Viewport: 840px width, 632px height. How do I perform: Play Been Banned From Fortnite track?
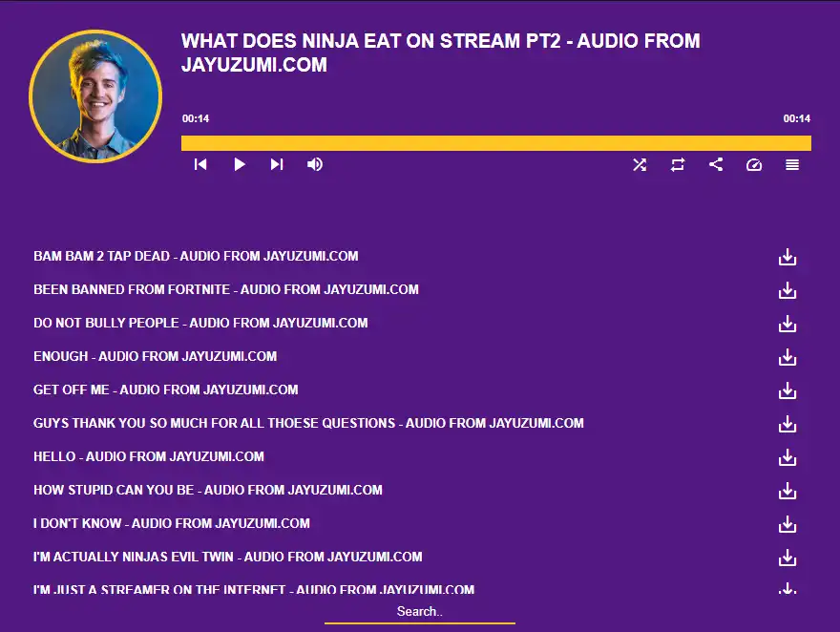click(x=226, y=289)
